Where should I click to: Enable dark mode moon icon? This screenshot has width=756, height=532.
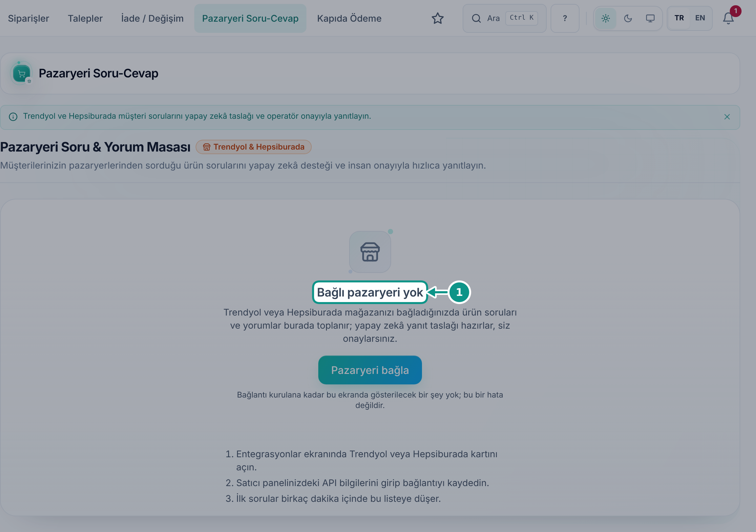click(628, 18)
